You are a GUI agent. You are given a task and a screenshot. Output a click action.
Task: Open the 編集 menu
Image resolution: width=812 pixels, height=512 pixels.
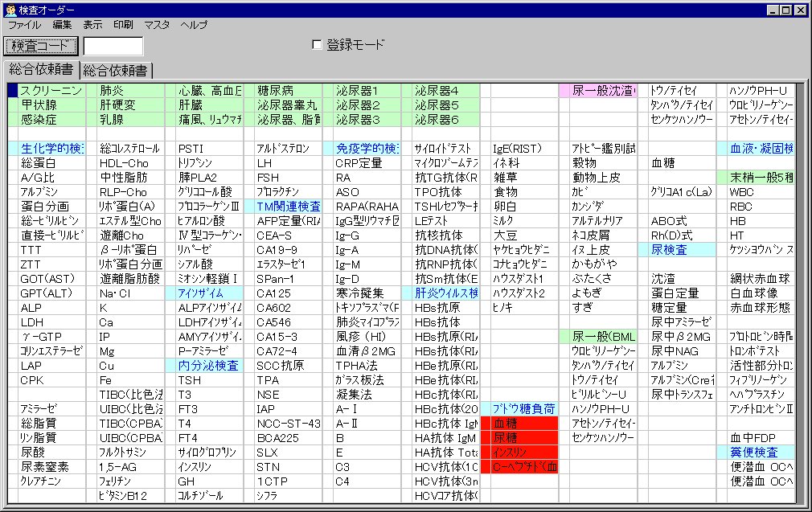tap(62, 25)
